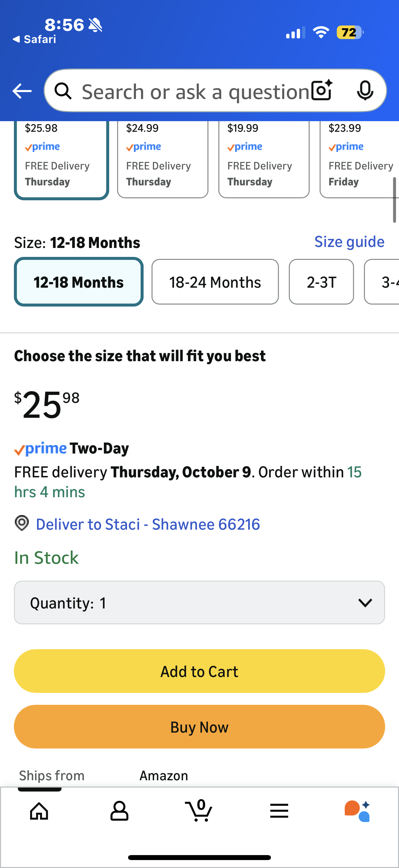This screenshot has height=868, width=399.
Task: Open the shopping cart icon
Action: 199,810
